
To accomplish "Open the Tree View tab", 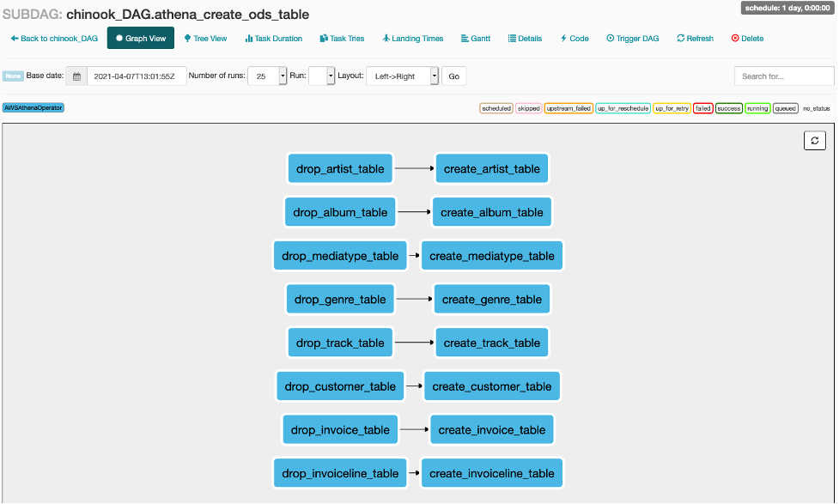I will [206, 39].
